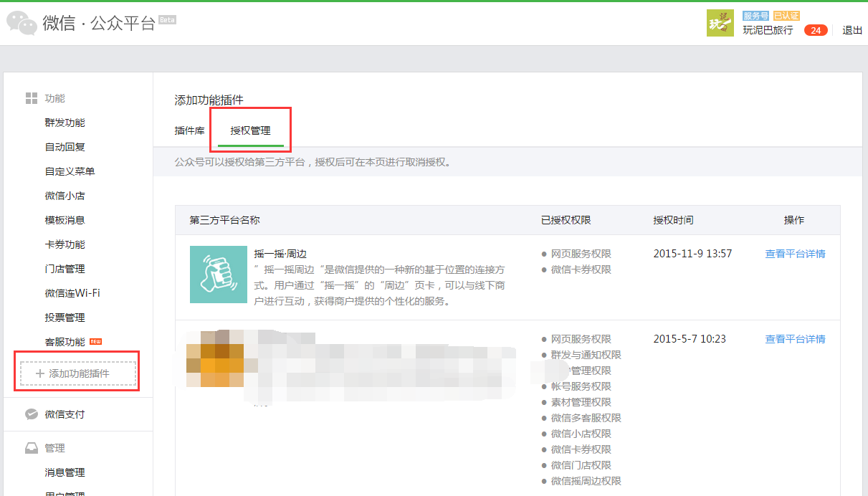Click the 第三方平台名称 column header
This screenshot has height=496, width=868.
(224, 220)
